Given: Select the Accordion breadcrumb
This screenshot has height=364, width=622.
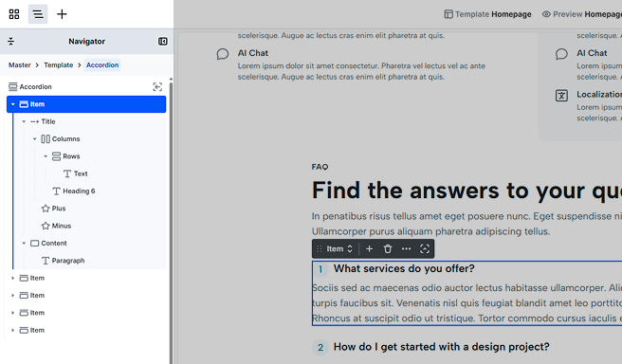Looking at the screenshot, I should point(102,65).
